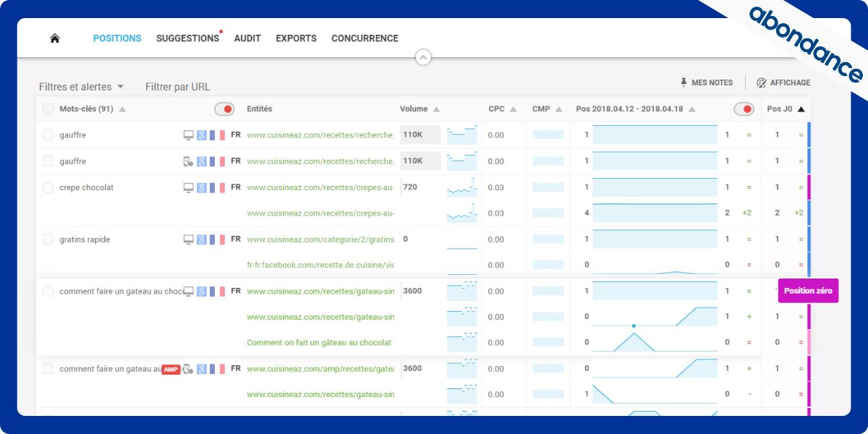Viewport: 868px width, 434px height.
Task: Open cuisineaz.com/amp/recettes URL
Action: pos(320,368)
